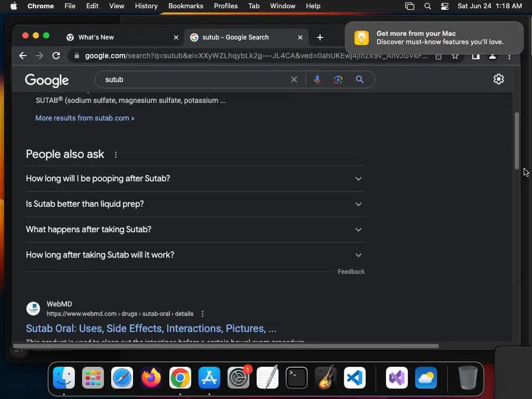Open Spotlight search in menu bar
Viewport: 532px width, 399px height.
(x=428, y=6)
